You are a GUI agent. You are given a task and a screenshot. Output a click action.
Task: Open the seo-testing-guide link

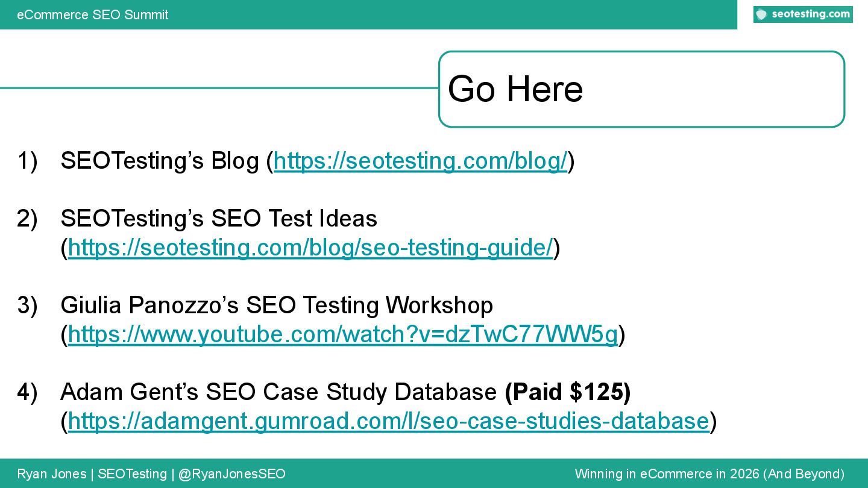pyautogui.click(x=310, y=248)
